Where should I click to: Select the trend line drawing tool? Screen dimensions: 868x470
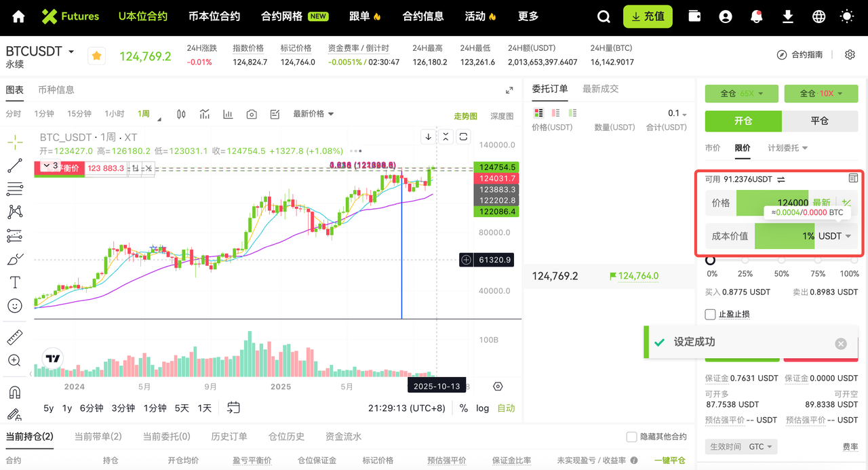pos(14,165)
